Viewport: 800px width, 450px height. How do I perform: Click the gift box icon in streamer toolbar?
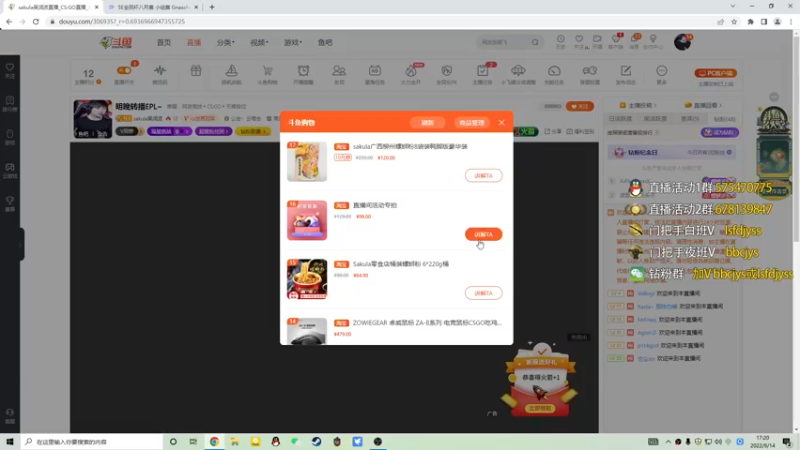(x=196, y=71)
